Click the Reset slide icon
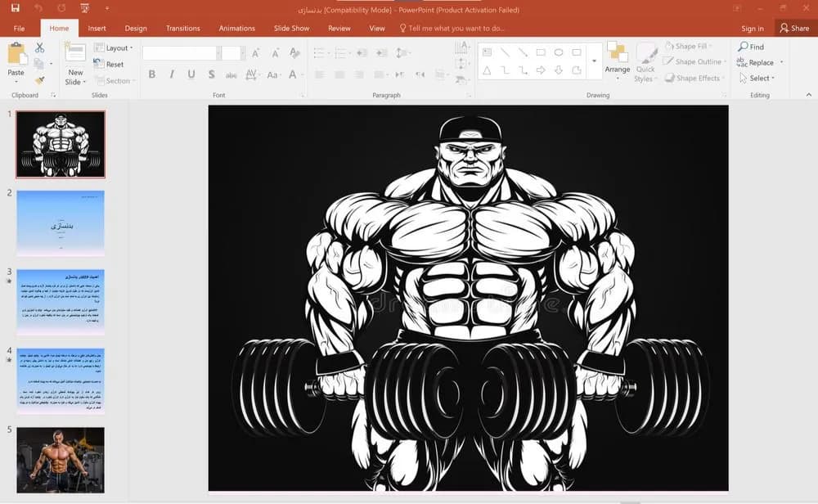 (x=99, y=64)
